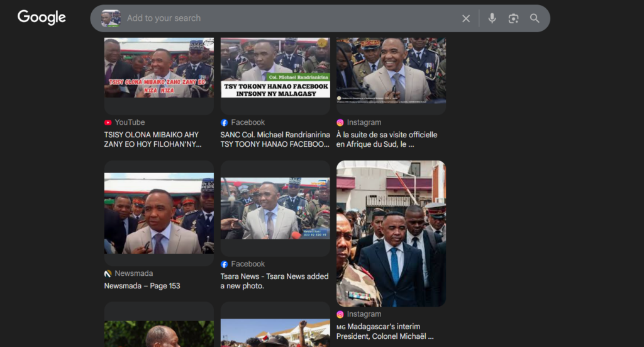Open 'SANC Col. Michael Randrianirina' Facebook link
The width and height of the screenshot is (644, 347).
pyautogui.click(x=275, y=139)
